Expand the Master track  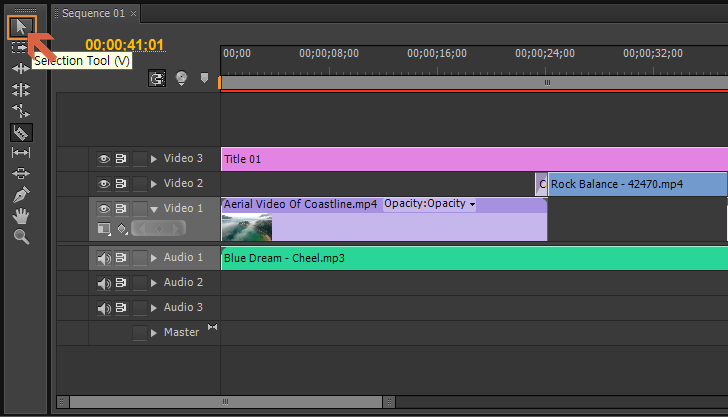point(154,332)
